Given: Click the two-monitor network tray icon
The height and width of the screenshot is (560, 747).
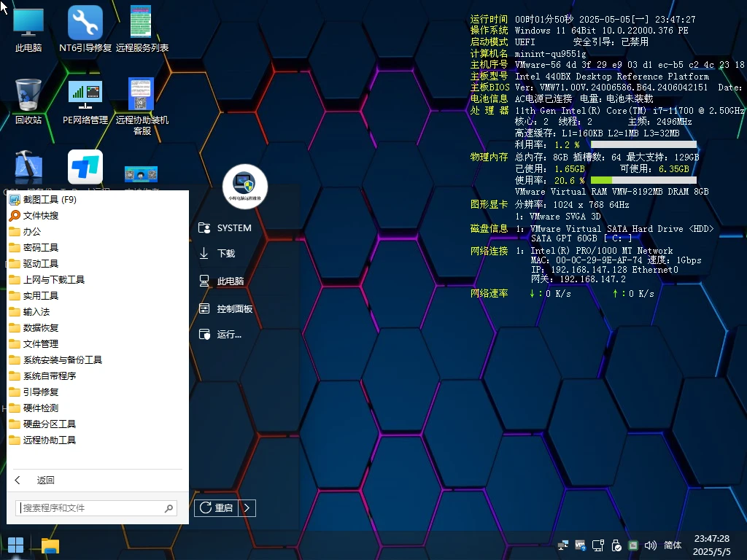Looking at the screenshot, I should pos(562,545).
